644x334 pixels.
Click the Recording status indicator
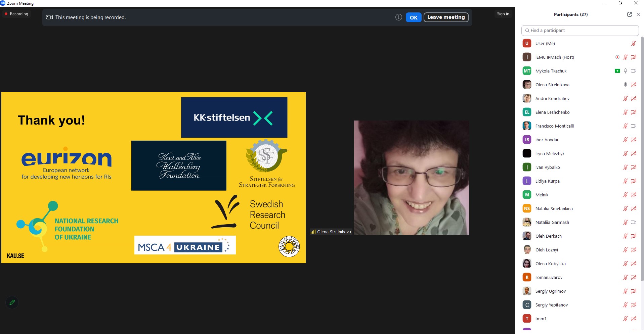pyautogui.click(x=16, y=14)
